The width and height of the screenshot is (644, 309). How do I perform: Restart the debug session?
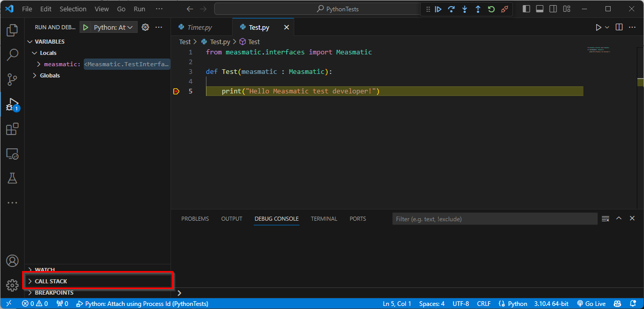click(x=491, y=9)
